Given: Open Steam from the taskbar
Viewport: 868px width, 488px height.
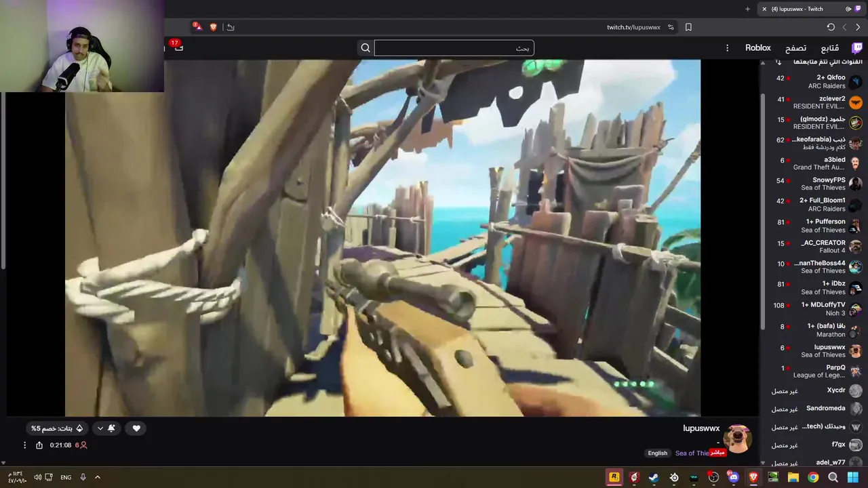Looking at the screenshot, I should [654, 477].
